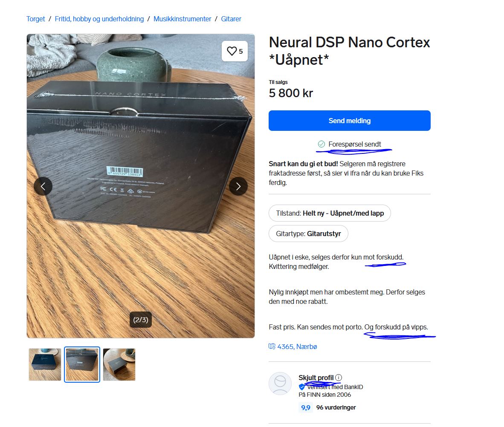Click the heart favorite icon on image
Image resolution: width=504 pixels, height=427 pixels.
(232, 51)
